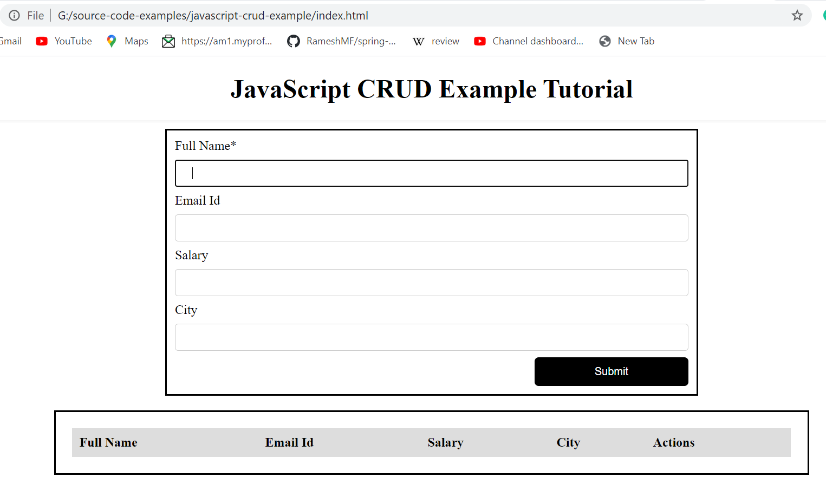Select the Salary text field
826x504 pixels.
[431, 283]
